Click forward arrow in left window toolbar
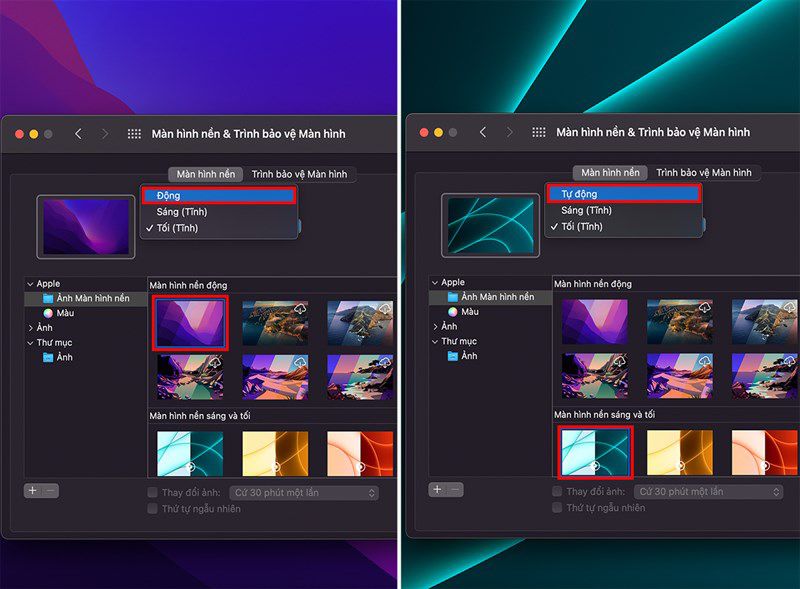 tap(105, 134)
